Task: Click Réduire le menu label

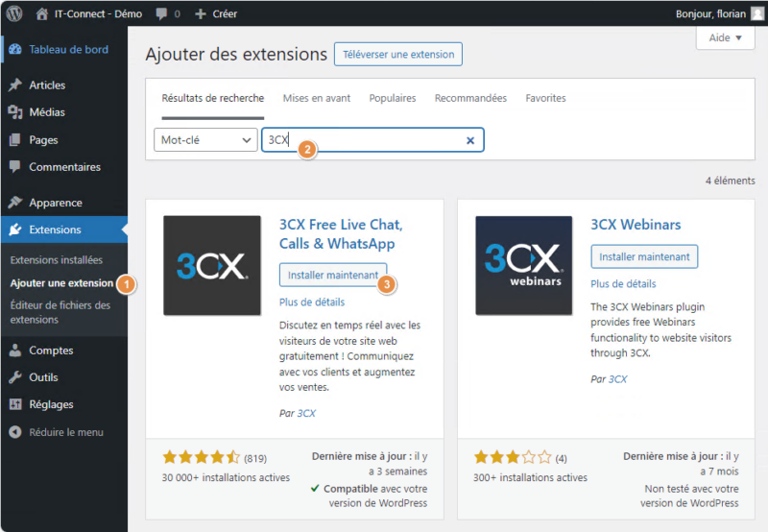Action: 66,432
